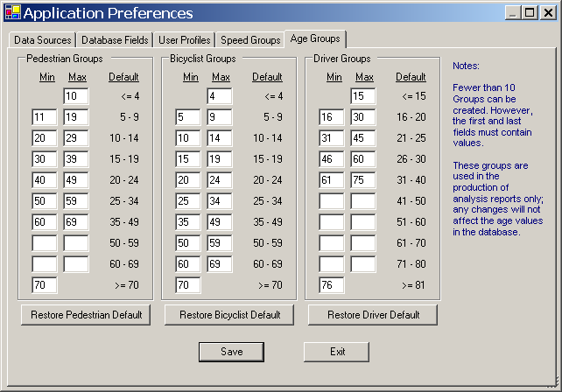Screen dimensions: 562x392
Task: Focus the Pedestrian Min field containing 11
Action: (x=45, y=117)
